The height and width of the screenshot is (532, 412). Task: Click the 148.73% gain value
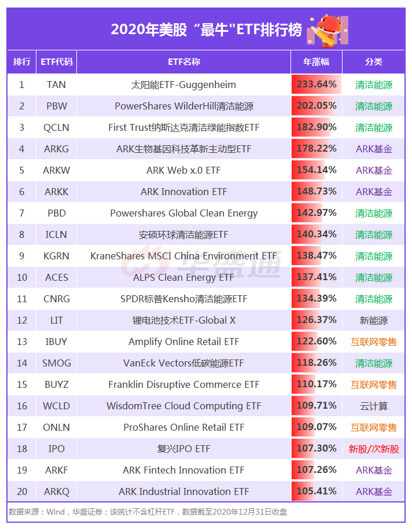[x=317, y=191]
